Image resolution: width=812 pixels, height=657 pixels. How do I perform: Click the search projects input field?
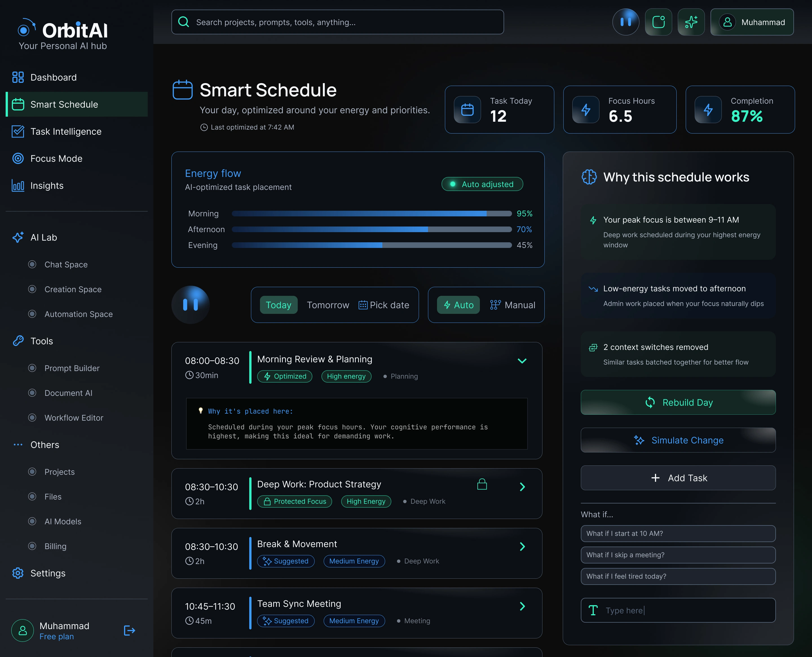pyautogui.click(x=337, y=22)
